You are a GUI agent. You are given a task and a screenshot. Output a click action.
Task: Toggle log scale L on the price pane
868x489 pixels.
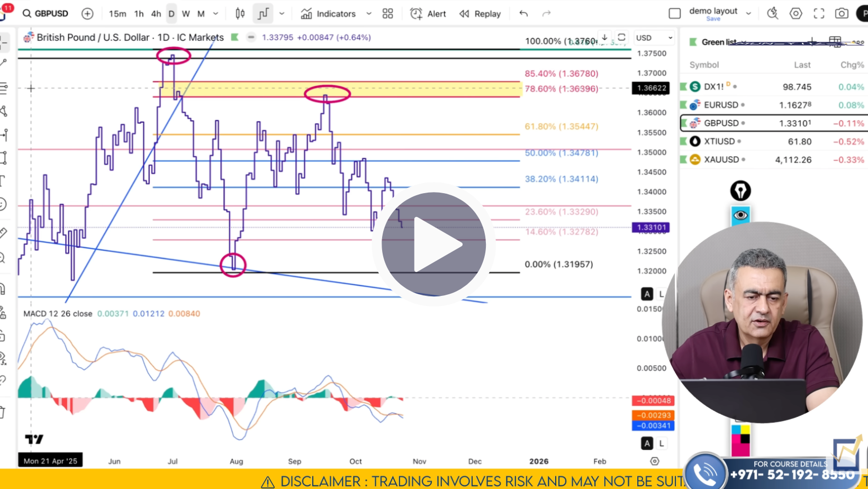coord(661,294)
